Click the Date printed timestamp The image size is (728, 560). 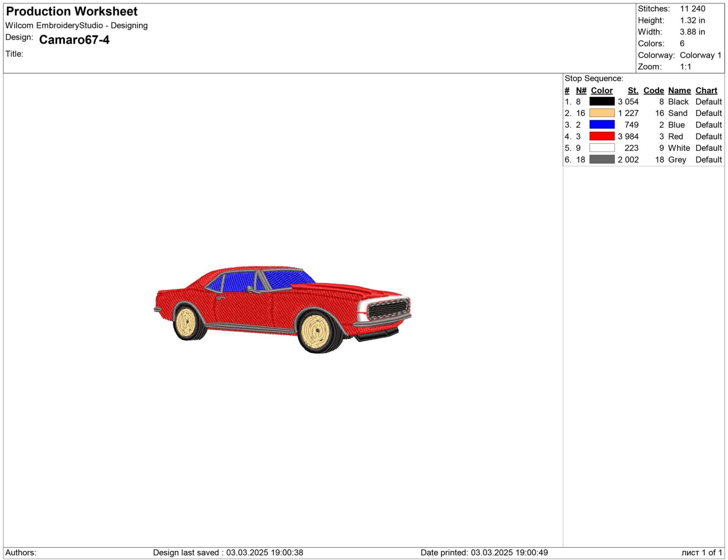click(x=484, y=552)
